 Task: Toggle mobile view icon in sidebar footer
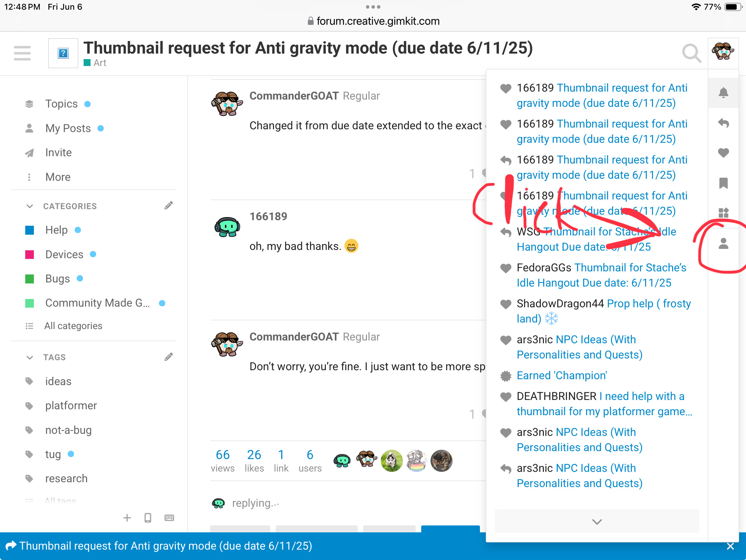(148, 517)
